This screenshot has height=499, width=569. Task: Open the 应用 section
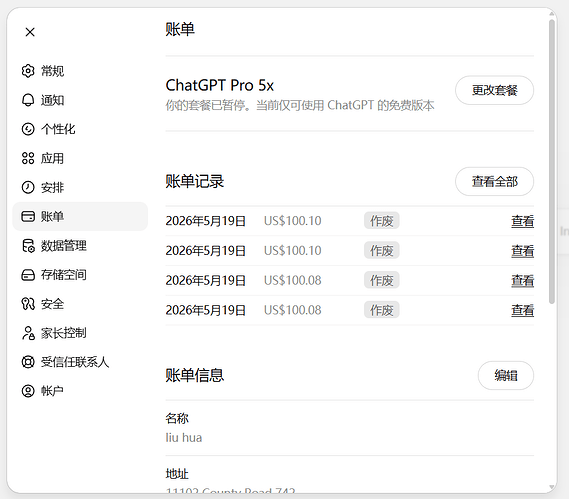tap(80, 158)
